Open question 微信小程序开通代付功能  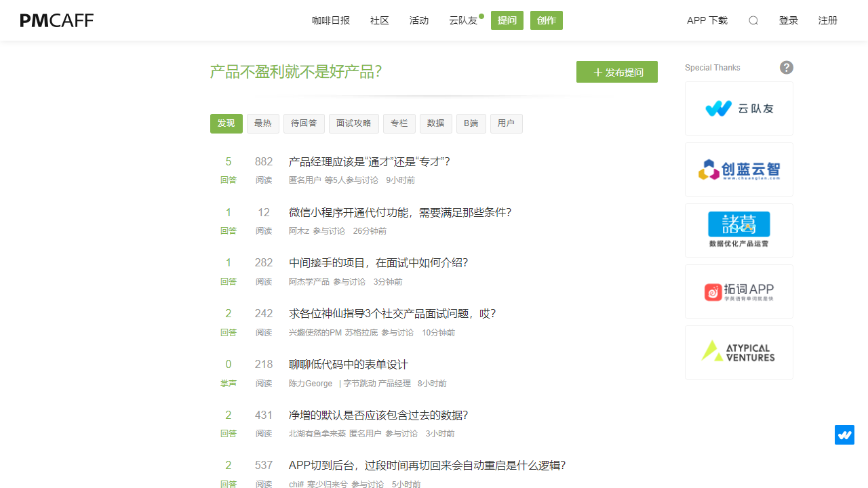point(400,213)
